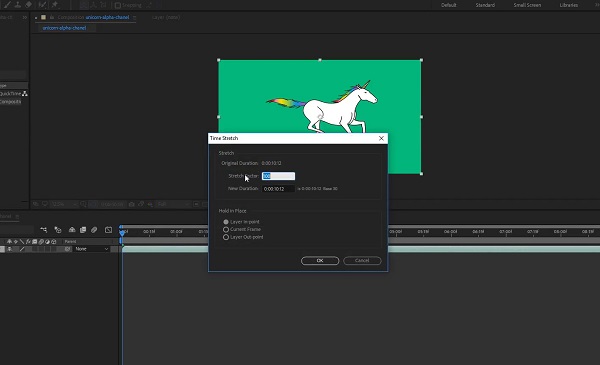The width and height of the screenshot is (600, 365).
Task: Open the Graph Editor button
Action: [x=109, y=230]
